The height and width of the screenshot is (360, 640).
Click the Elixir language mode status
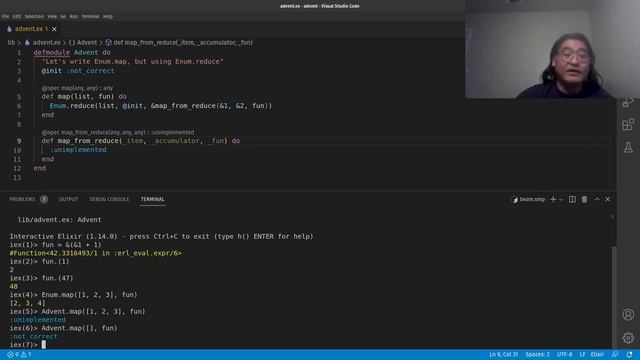click(597, 354)
